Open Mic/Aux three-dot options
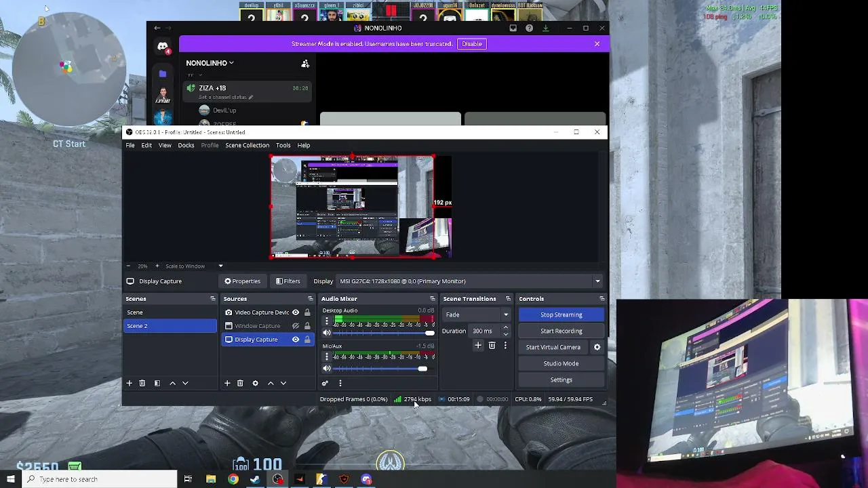 [x=326, y=357]
